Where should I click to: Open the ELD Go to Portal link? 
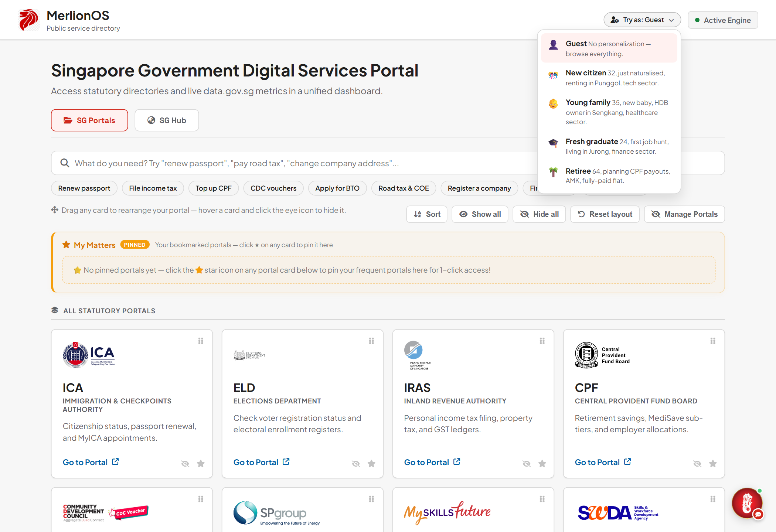(262, 462)
